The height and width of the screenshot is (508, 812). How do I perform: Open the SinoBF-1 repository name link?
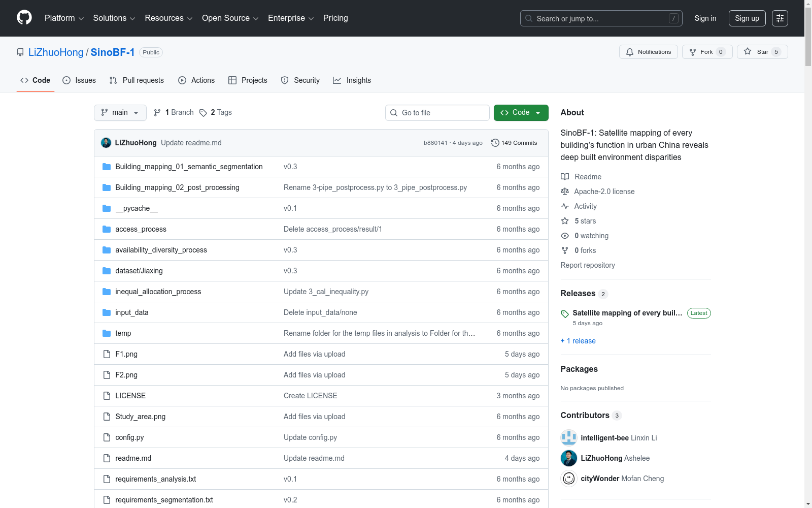click(x=113, y=52)
